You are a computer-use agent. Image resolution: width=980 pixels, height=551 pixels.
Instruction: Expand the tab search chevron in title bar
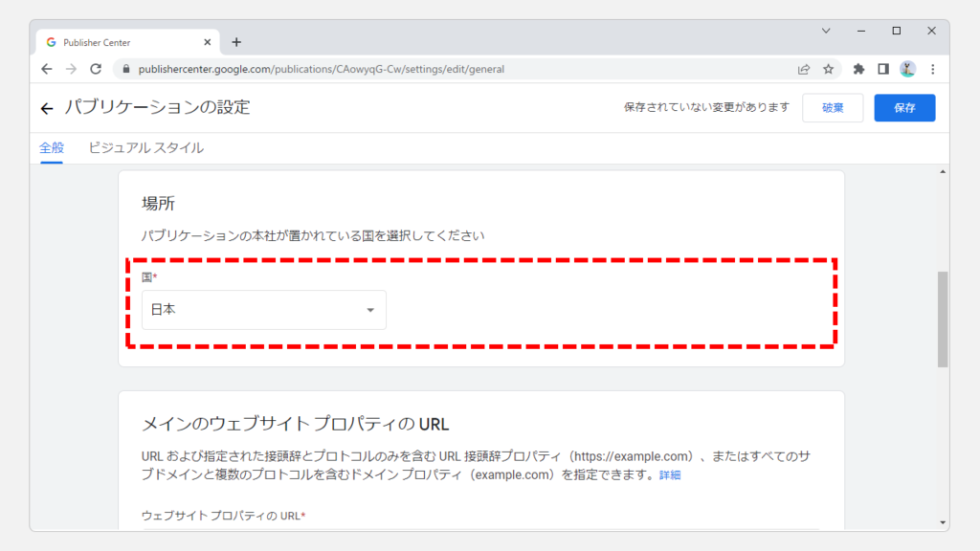[826, 32]
